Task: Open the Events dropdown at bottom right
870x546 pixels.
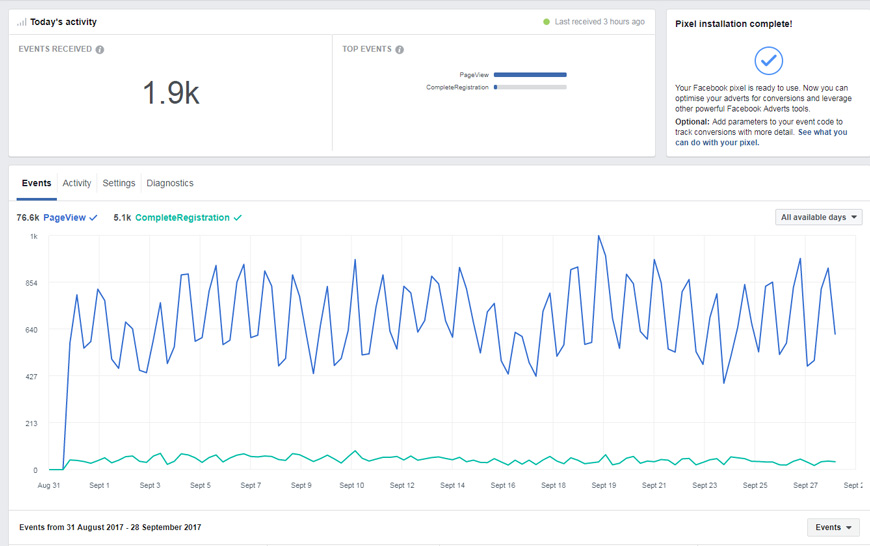Action: (833, 527)
